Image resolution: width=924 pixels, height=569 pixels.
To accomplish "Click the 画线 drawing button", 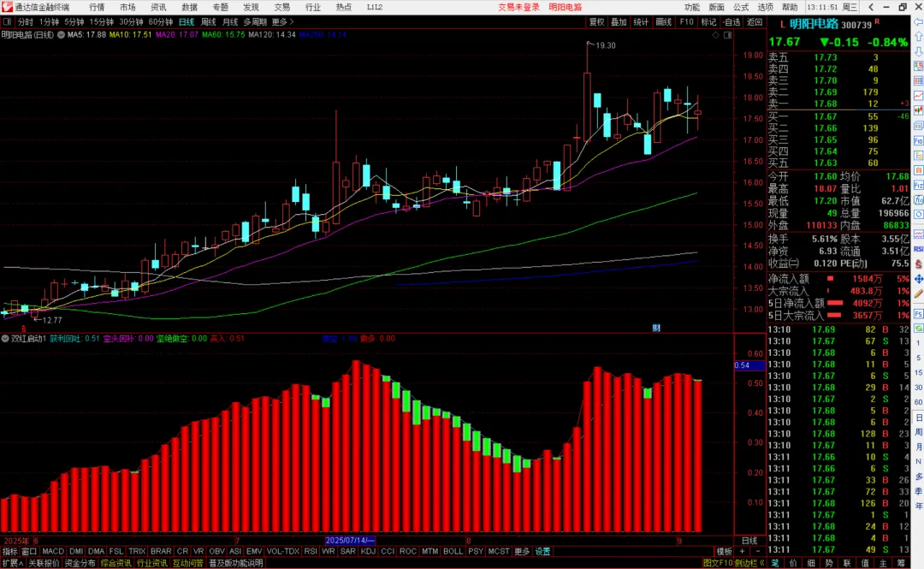I will pyautogui.click(x=664, y=21).
